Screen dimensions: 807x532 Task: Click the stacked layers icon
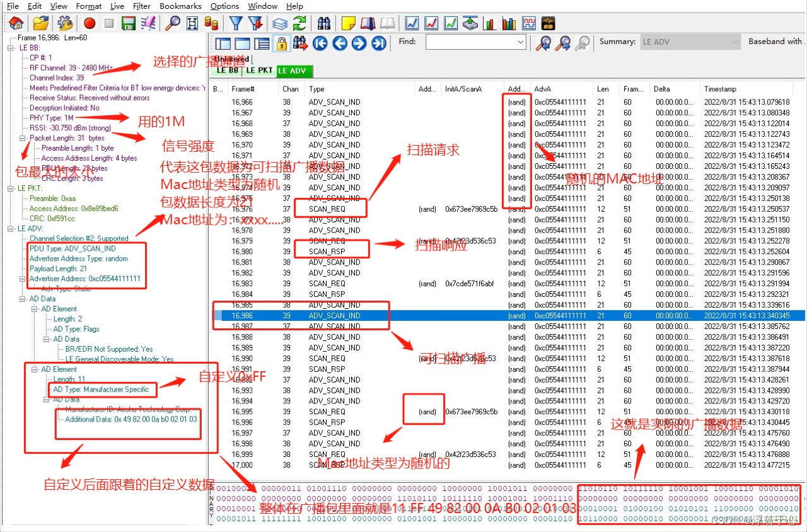tap(280, 23)
